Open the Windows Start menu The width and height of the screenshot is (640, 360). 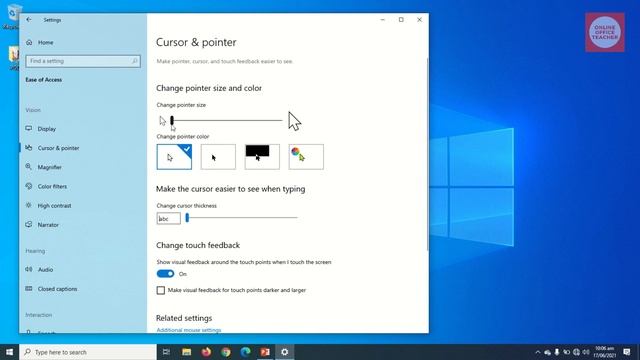(9, 352)
